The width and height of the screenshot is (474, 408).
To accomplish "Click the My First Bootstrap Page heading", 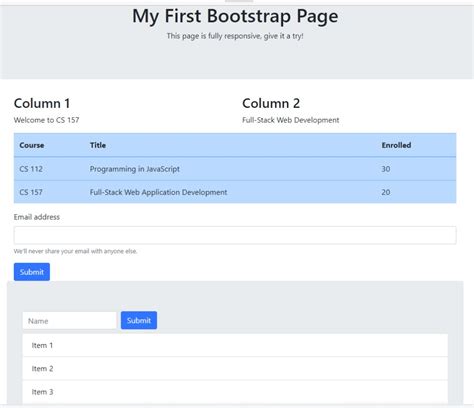I will tap(235, 16).
